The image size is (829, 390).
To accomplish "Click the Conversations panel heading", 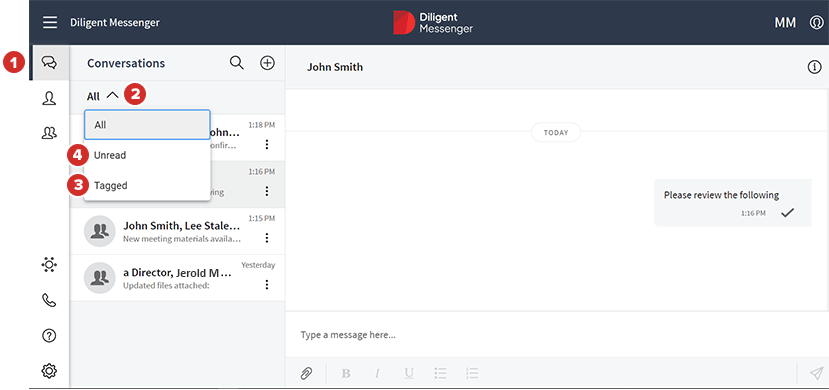I will point(126,63).
